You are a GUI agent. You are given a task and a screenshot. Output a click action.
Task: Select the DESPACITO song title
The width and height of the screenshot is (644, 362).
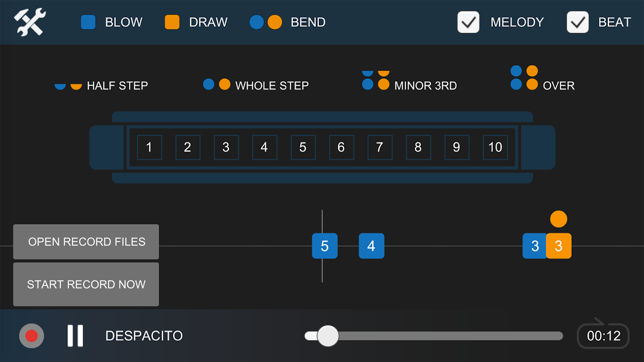144,336
